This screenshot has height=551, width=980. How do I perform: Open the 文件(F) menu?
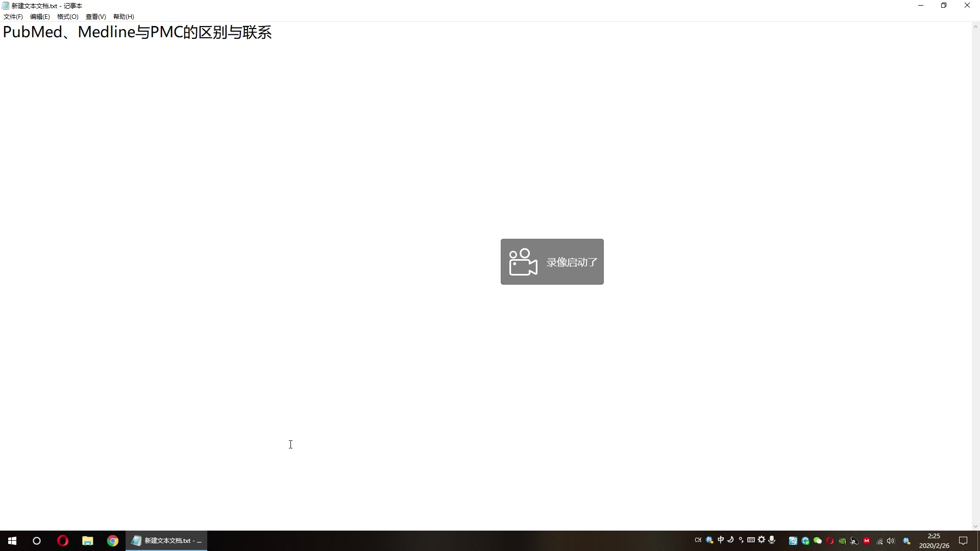click(13, 17)
